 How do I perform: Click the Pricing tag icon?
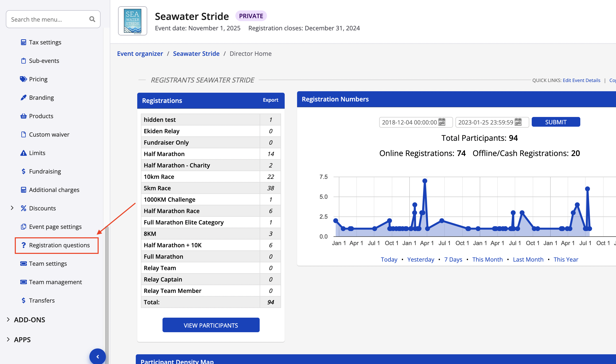[x=23, y=79]
